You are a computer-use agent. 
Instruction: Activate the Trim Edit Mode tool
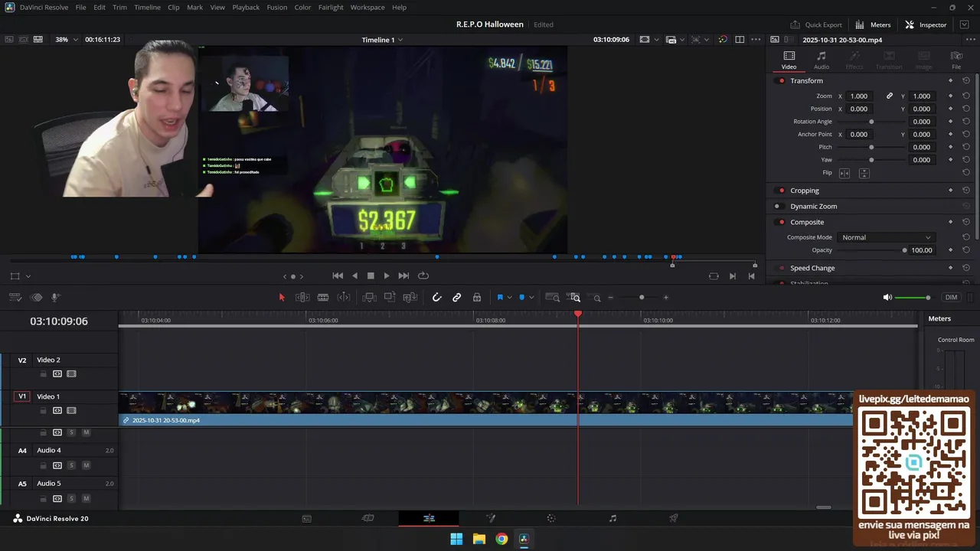pyautogui.click(x=302, y=297)
